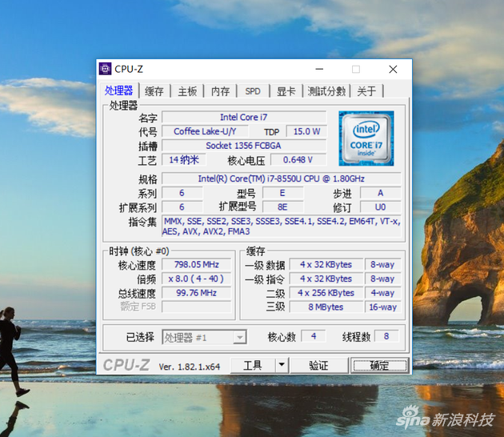Click the 0.648 V core voltage value
The height and width of the screenshot is (437, 504).
(x=298, y=160)
